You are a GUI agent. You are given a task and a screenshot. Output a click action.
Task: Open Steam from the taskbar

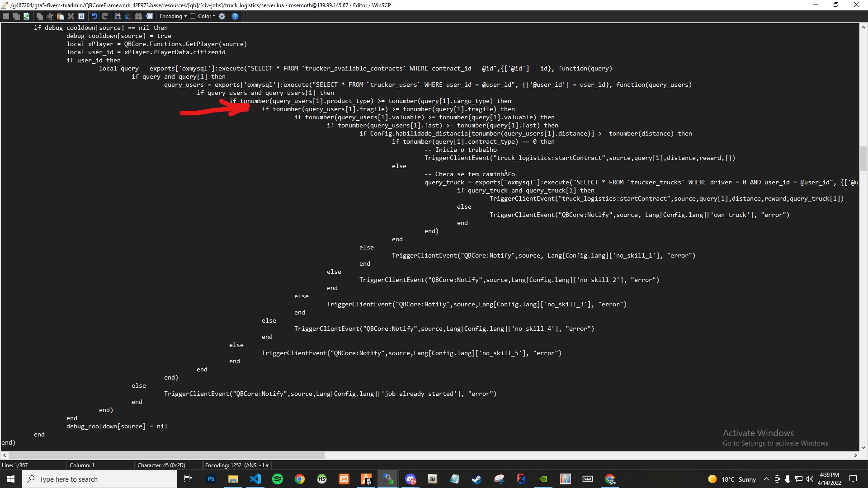[x=477, y=479]
